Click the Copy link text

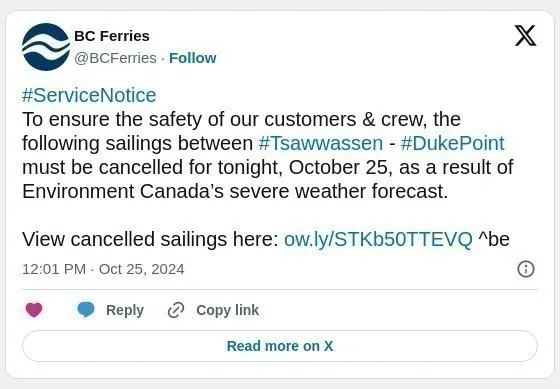coord(228,310)
